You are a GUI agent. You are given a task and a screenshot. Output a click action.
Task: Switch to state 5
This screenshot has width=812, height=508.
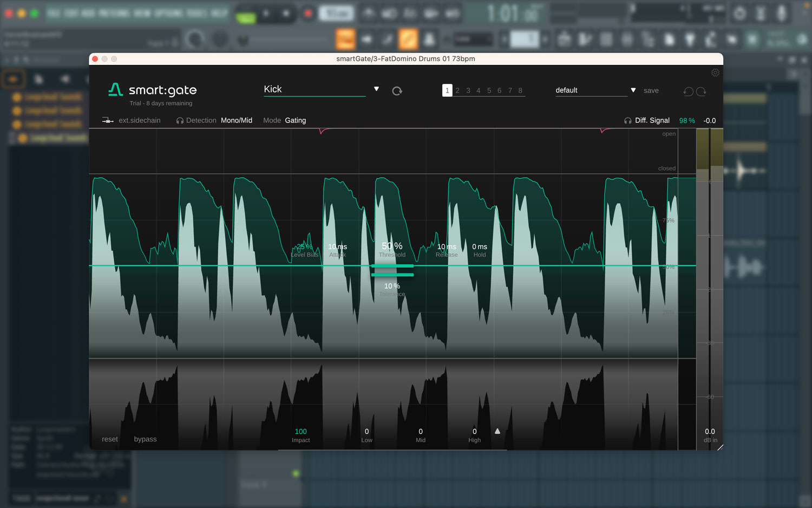click(x=489, y=90)
